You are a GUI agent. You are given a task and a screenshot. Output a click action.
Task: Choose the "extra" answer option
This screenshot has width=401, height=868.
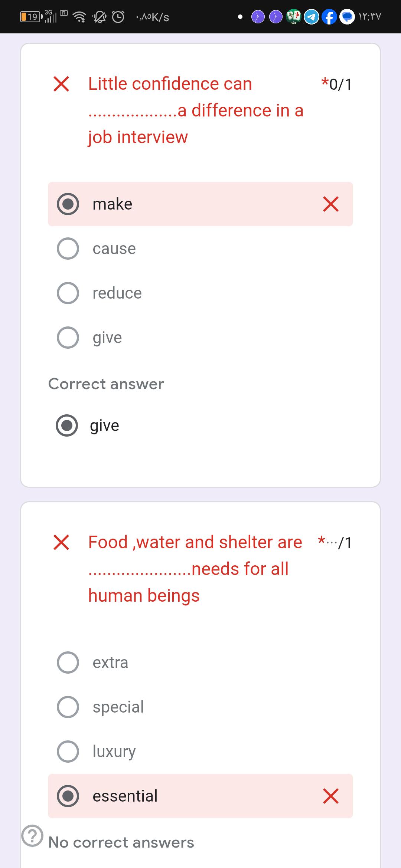[x=68, y=662]
